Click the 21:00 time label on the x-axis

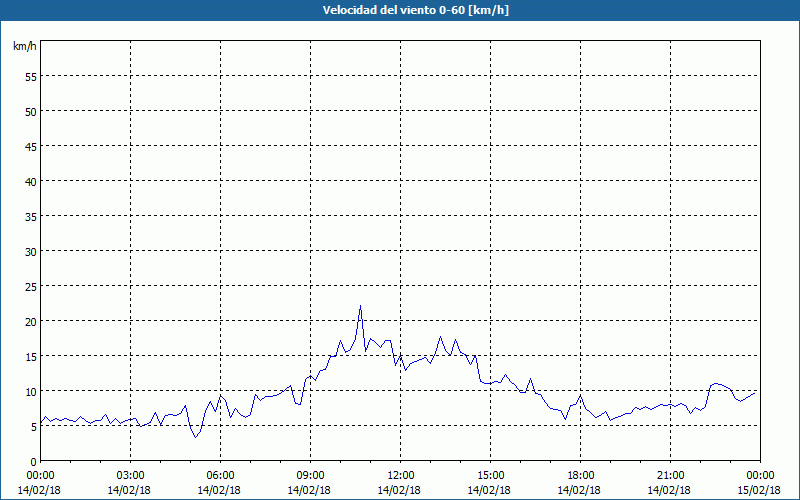pos(670,476)
